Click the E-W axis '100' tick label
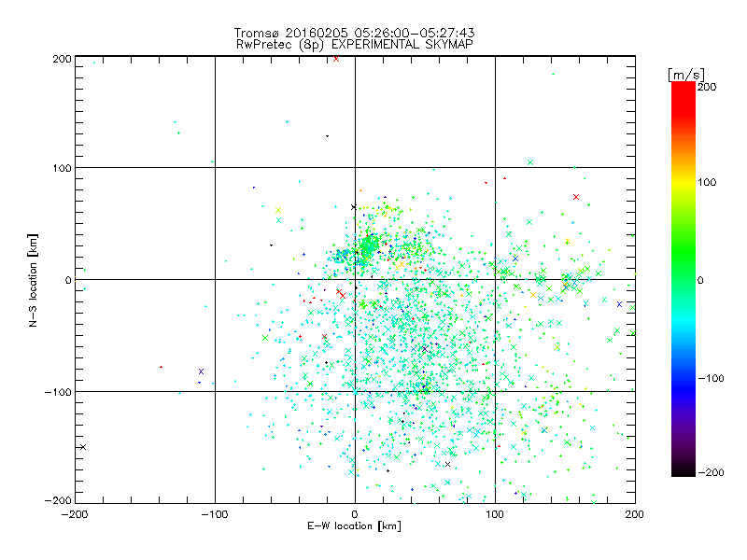This screenshot has width=747, height=560. (495, 514)
